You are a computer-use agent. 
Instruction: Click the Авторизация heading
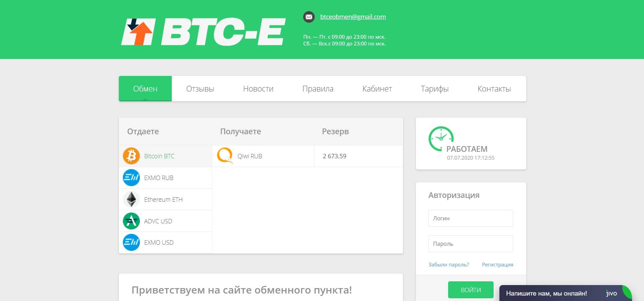(454, 195)
